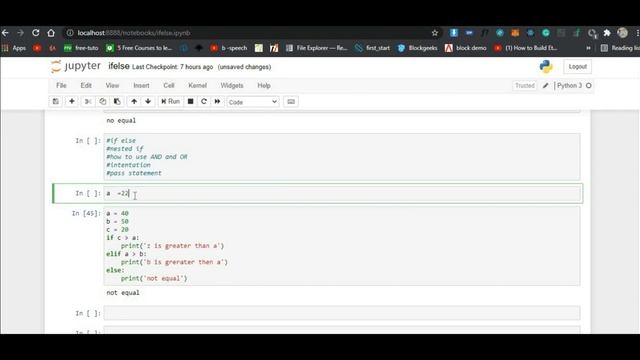Click the edit mode pencil indicator

click(545, 86)
